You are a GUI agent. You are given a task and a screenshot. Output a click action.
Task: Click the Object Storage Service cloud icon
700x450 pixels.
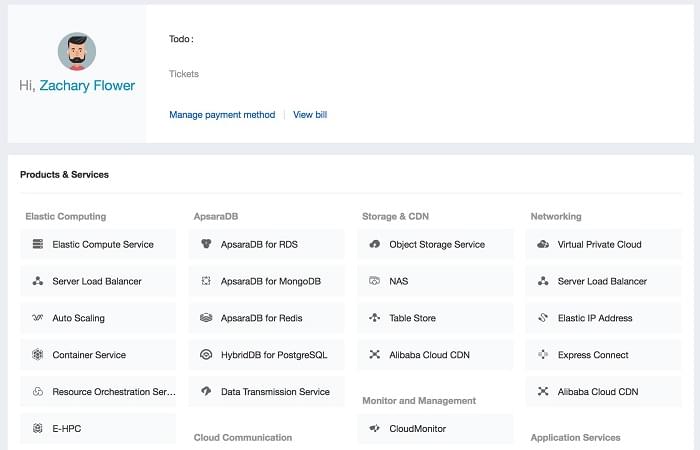pos(375,244)
